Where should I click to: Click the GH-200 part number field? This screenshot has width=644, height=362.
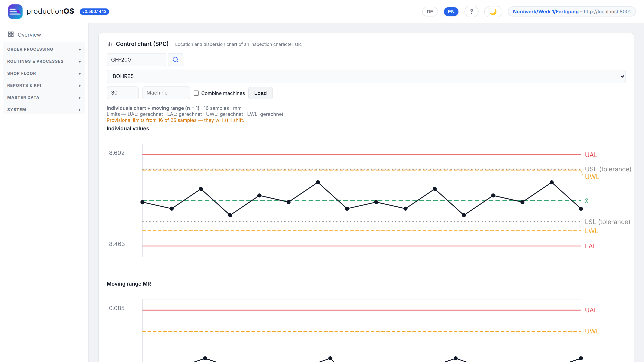tap(136, 60)
